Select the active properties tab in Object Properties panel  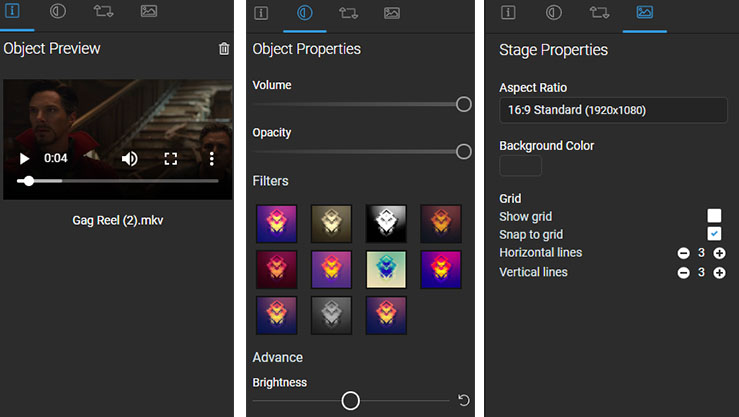point(304,13)
